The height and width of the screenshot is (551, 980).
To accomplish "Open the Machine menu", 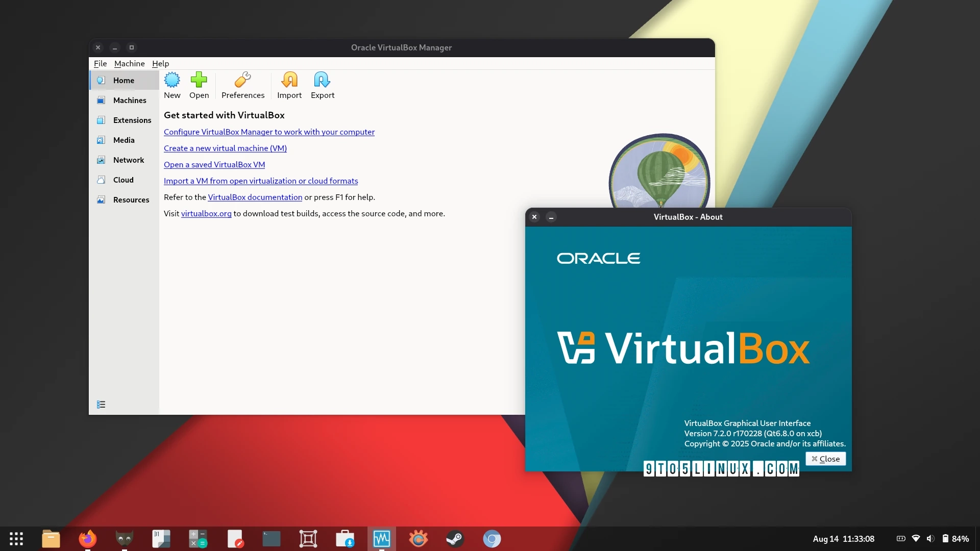I will 129,63.
